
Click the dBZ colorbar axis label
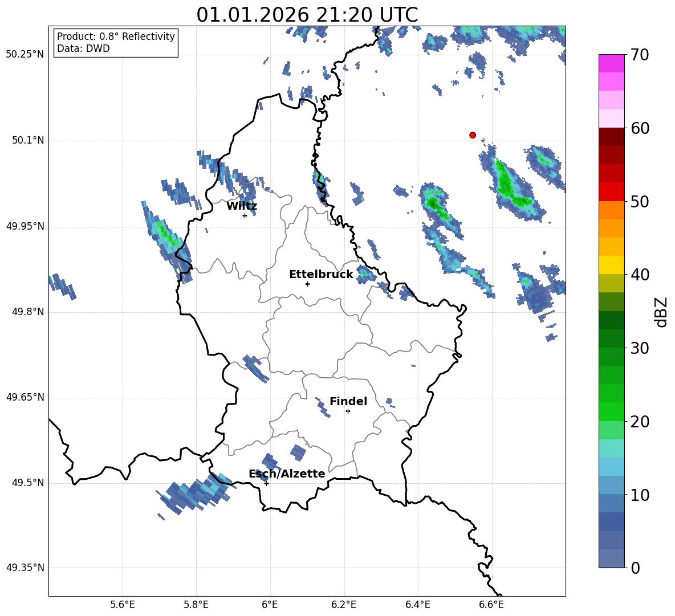pos(662,312)
